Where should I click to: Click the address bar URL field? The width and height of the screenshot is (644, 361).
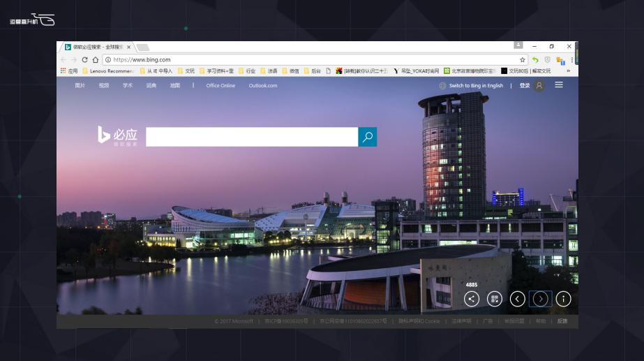coord(315,59)
